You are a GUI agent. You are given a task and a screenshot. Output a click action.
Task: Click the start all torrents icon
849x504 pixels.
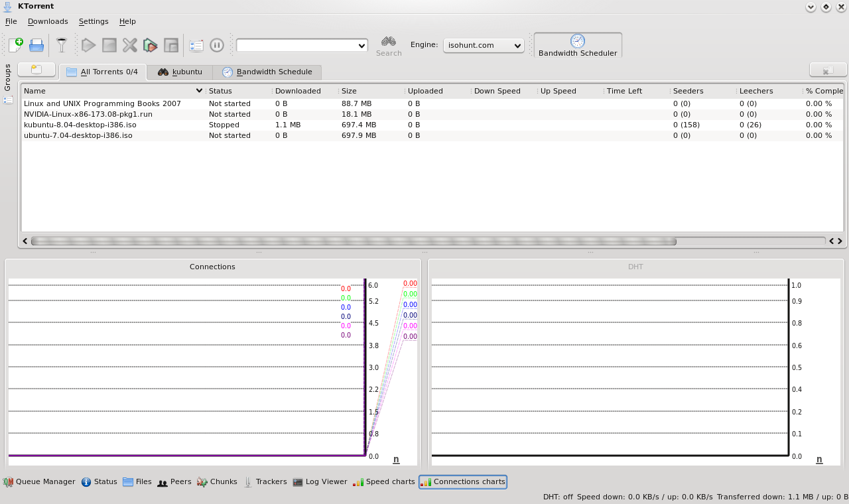(x=151, y=45)
